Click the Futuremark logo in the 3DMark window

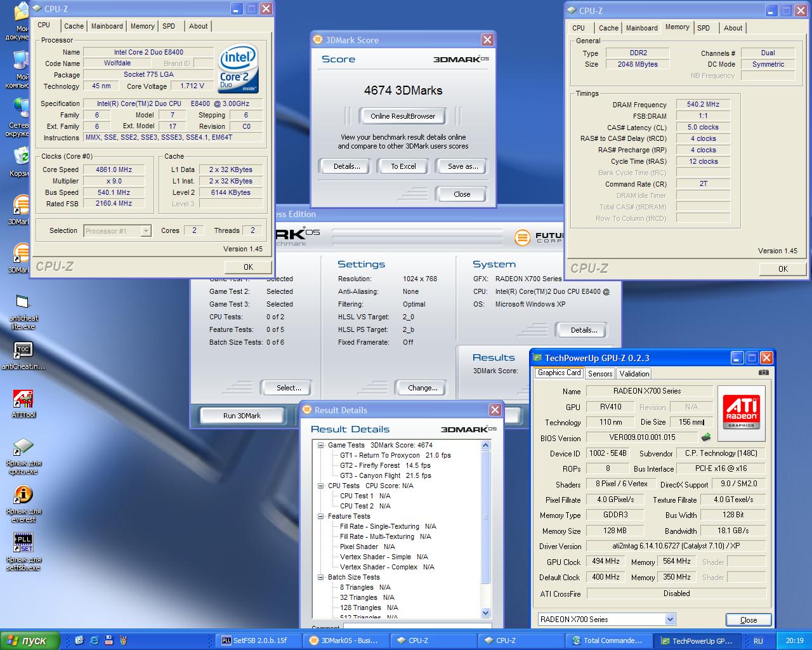539,237
